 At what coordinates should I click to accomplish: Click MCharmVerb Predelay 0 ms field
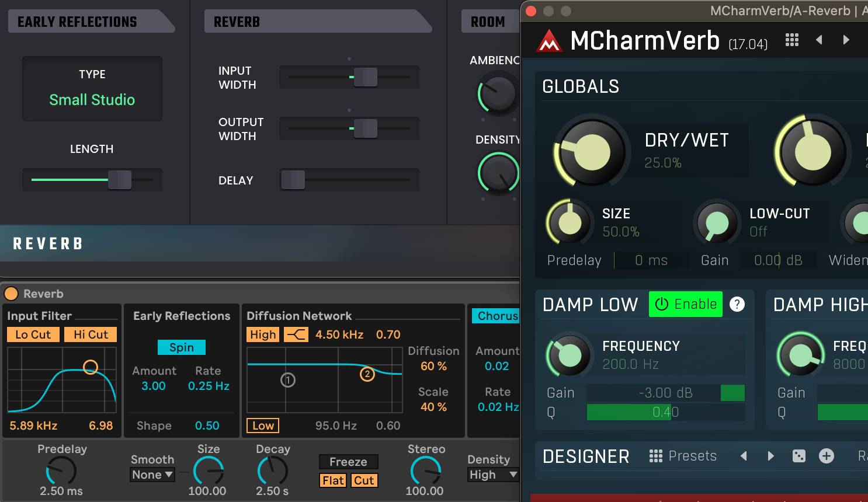tap(651, 260)
